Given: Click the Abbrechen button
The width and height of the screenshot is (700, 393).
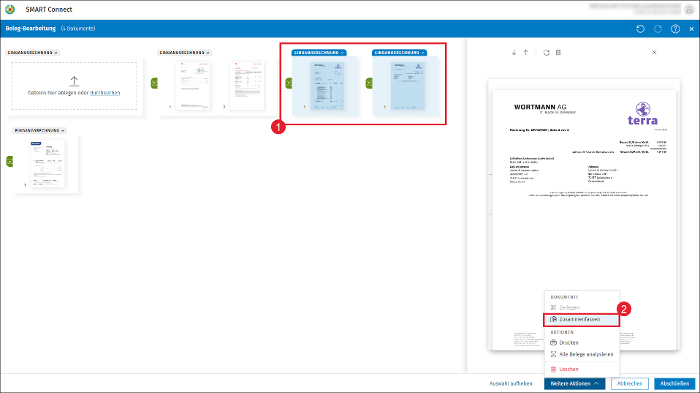Looking at the screenshot, I should click(629, 384).
